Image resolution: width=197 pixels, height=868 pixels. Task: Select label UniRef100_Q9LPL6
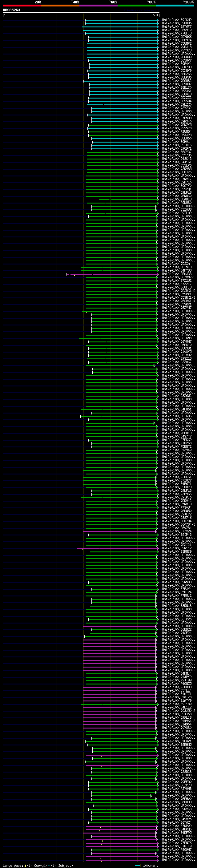click(176, 193)
